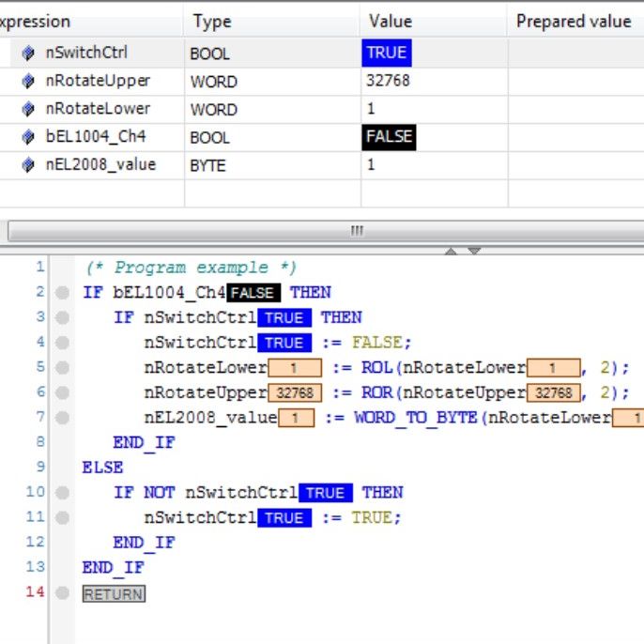Select FALSE value of bEL1004_Ch4 in watch table
This screenshot has height=644, width=644.
click(x=390, y=137)
